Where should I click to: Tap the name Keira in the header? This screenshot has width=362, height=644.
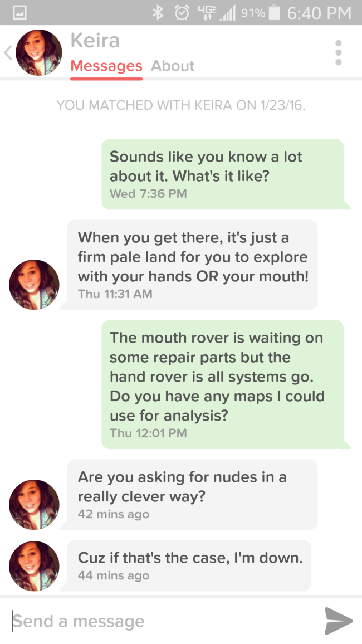point(95,41)
